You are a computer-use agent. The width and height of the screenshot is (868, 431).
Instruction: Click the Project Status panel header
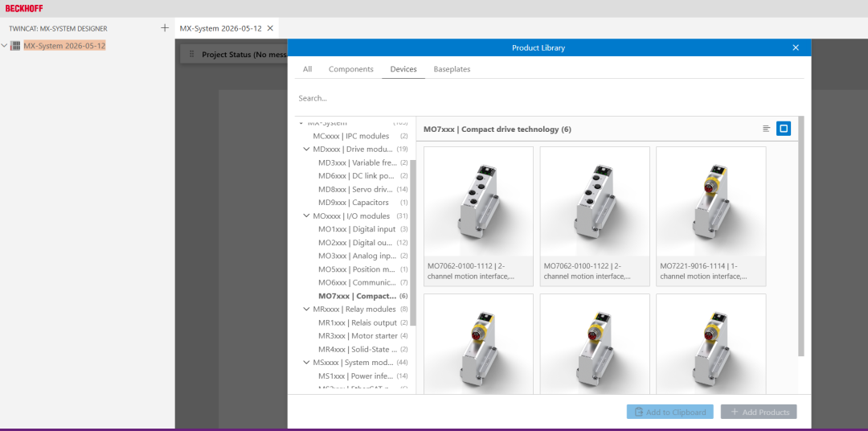tap(234, 55)
